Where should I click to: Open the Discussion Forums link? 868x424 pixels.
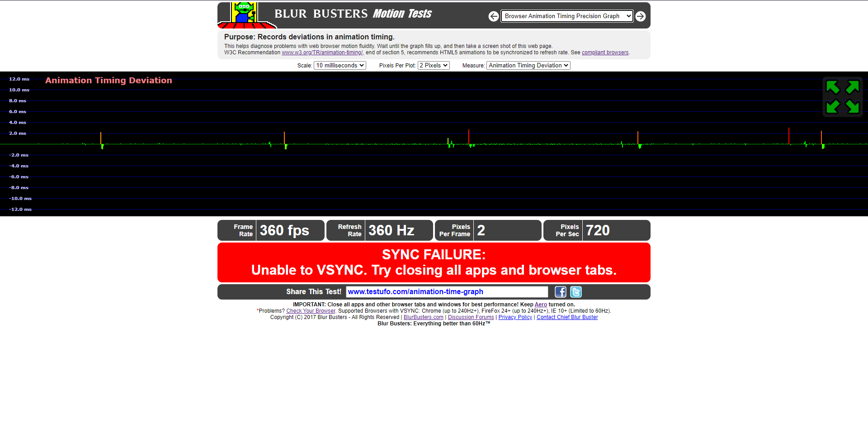click(x=471, y=317)
